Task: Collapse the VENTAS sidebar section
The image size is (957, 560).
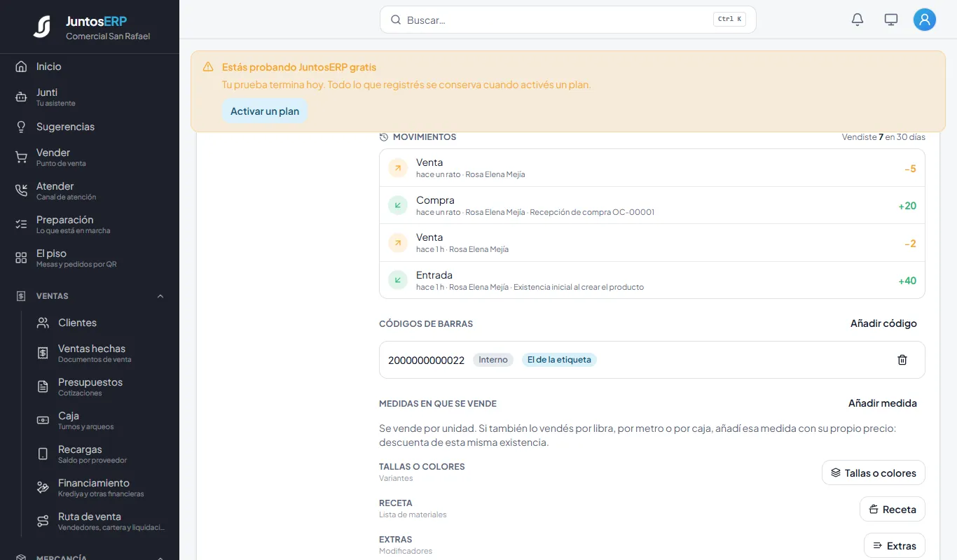Action: click(90, 296)
